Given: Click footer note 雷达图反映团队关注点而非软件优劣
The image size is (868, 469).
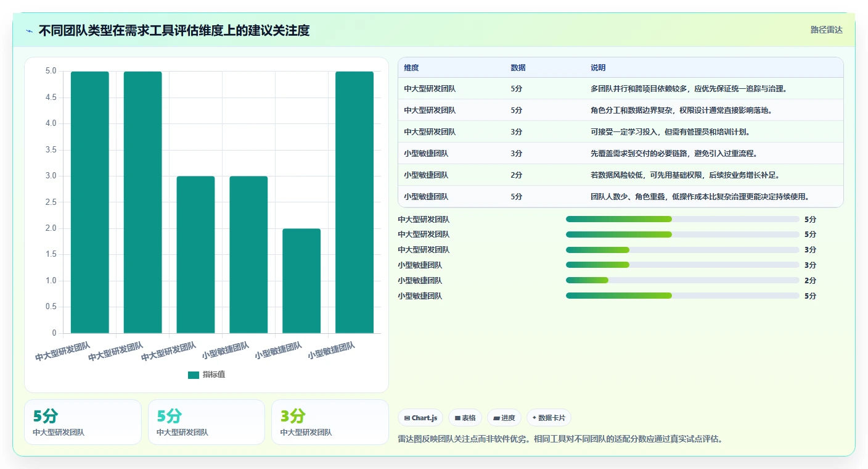Looking at the screenshot, I should (560, 439).
